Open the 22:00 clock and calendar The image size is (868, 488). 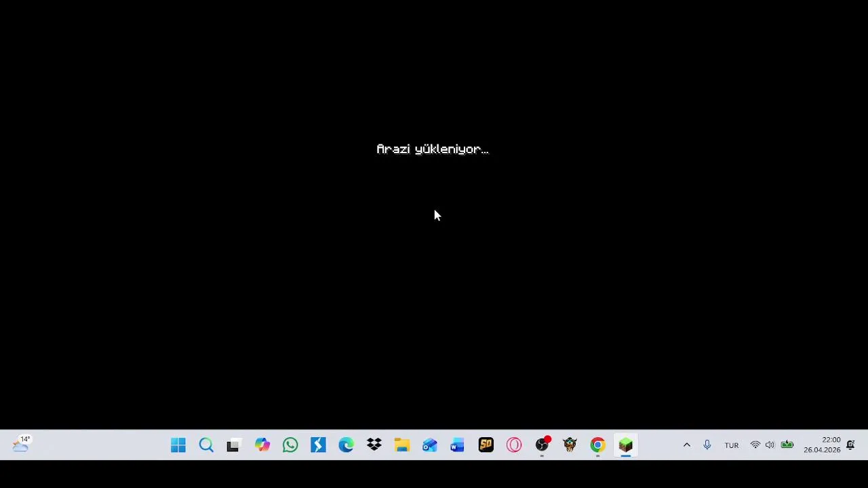822,445
